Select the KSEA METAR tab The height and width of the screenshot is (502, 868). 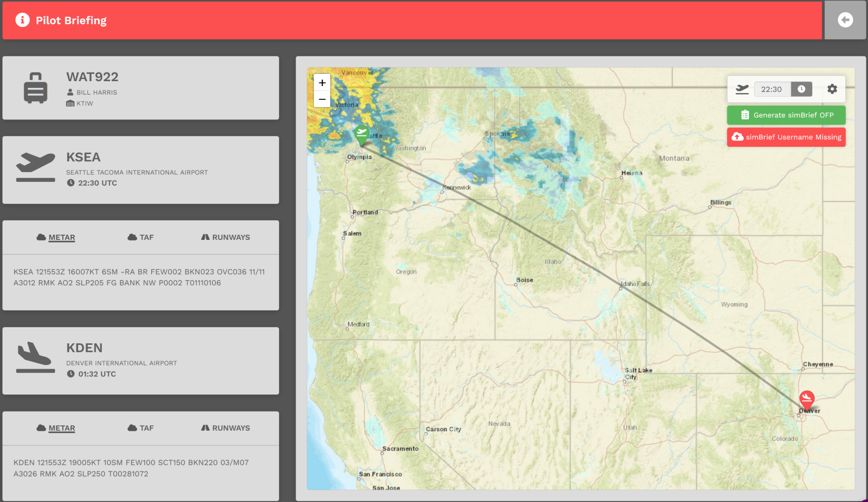point(56,237)
